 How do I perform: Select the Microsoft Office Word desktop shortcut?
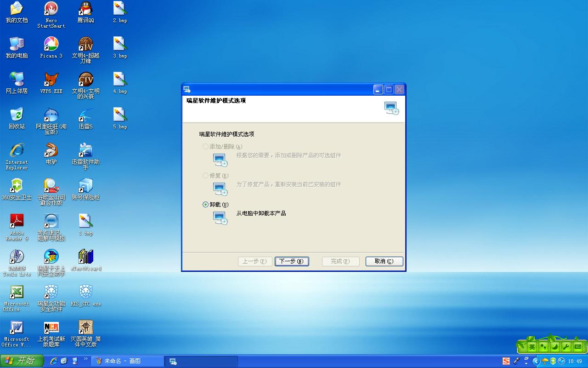click(x=17, y=333)
